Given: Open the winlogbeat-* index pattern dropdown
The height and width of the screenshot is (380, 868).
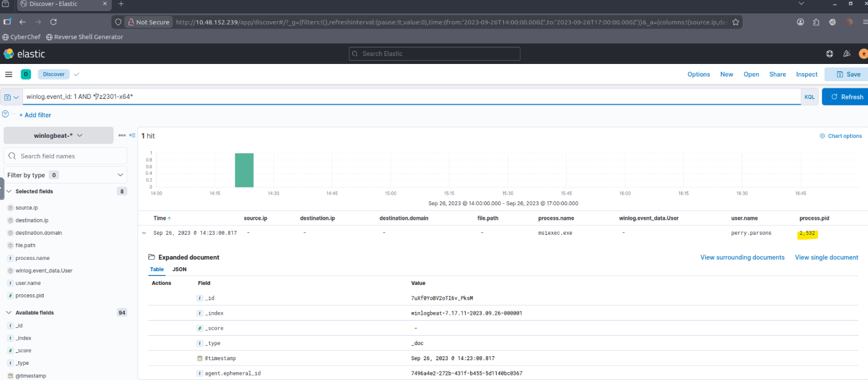Looking at the screenshot, I should [58, 135].
